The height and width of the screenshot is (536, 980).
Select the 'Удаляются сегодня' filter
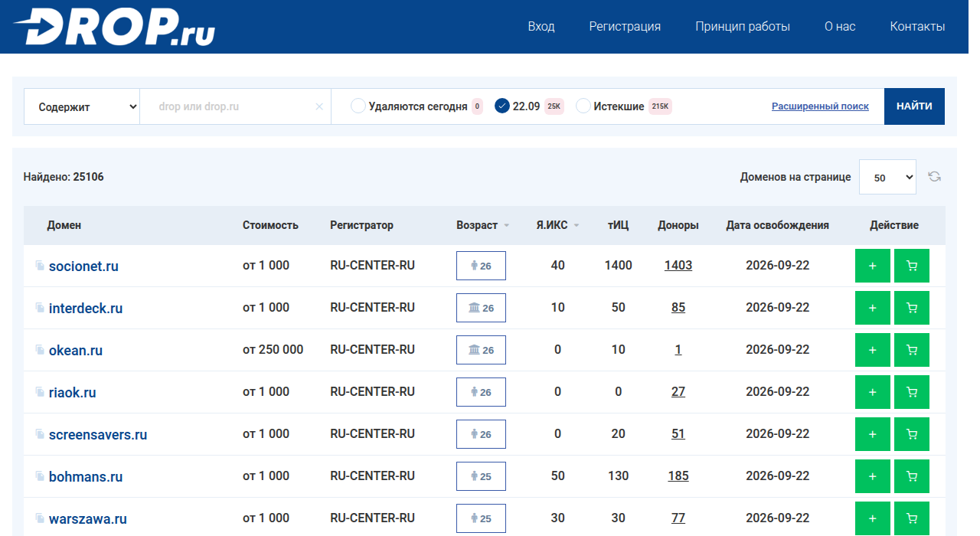click(x=358, y=106)
